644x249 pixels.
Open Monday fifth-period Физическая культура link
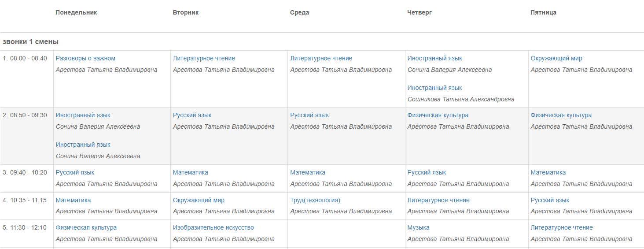(86, 227)
